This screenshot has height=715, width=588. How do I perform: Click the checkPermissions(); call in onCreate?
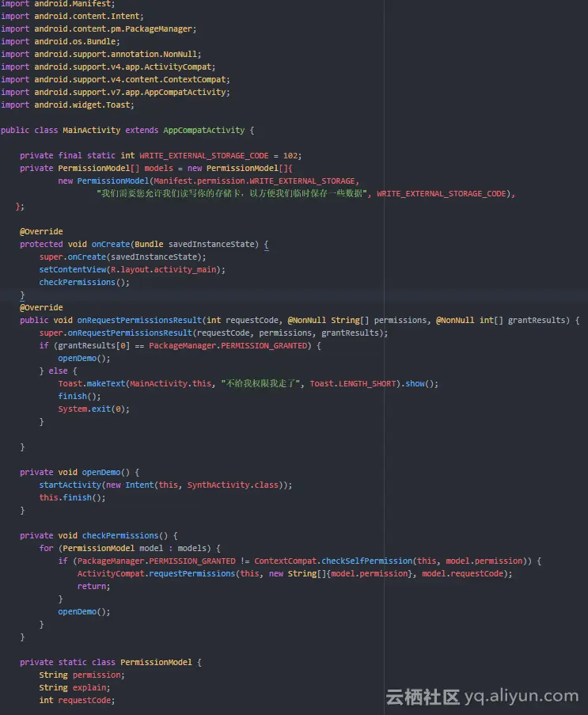click(85, 283)
